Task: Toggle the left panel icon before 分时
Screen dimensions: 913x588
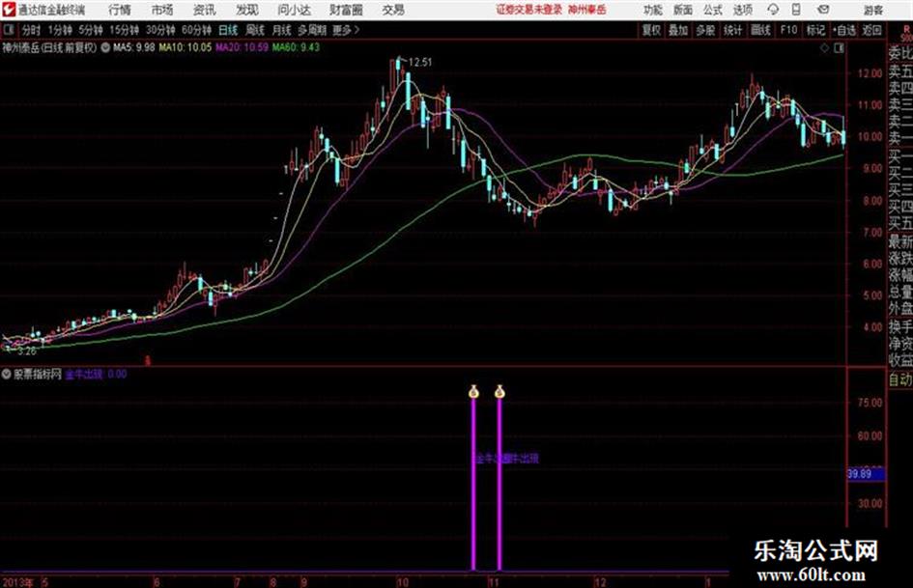Action: (x=9, y=30)
